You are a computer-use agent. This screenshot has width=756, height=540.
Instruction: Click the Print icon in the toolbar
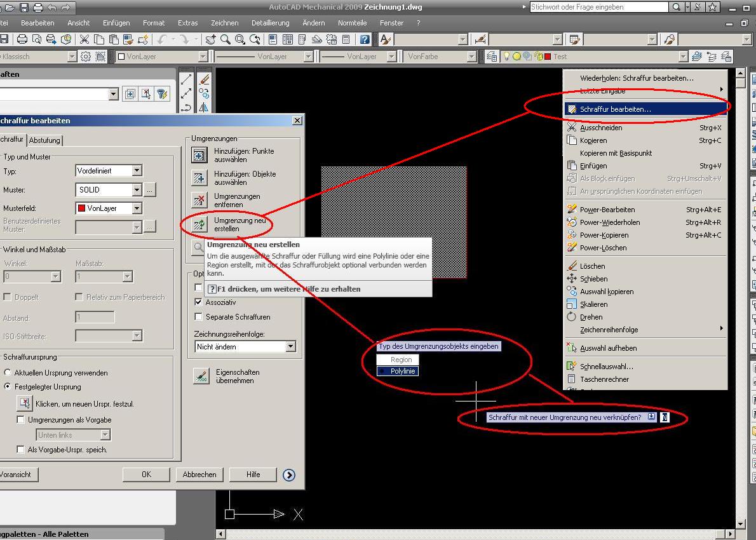coord(22,39)
